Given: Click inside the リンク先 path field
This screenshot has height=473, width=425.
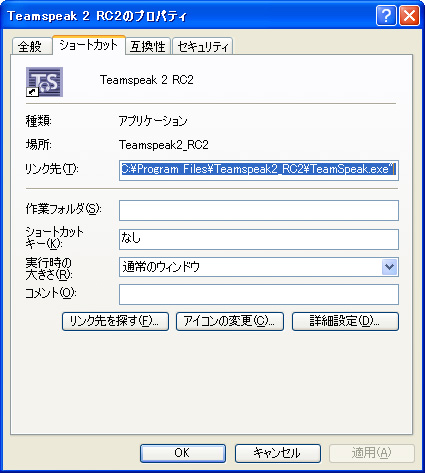Looking at the screenshot, I should click(x=259, y=170).
